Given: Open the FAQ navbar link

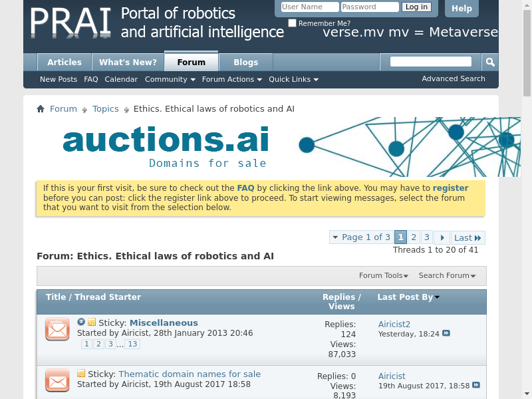Looking at the screenshot, I should click(x=91, y=79).
